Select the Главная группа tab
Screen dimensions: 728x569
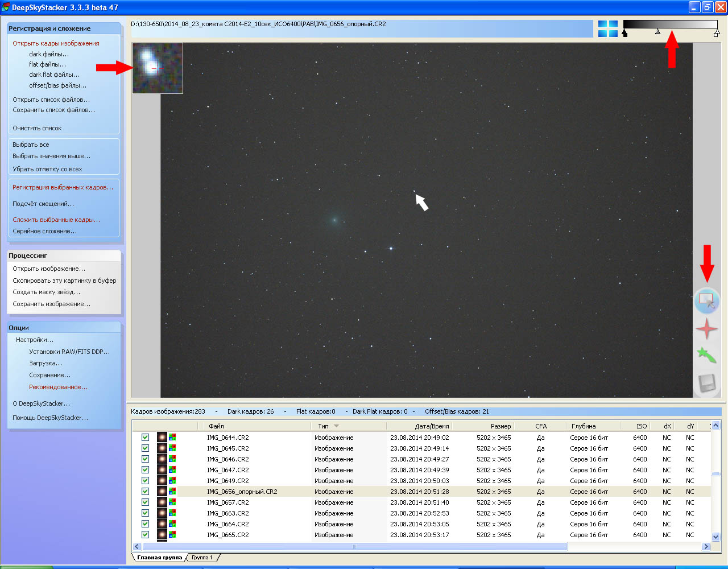coord(159,558)
